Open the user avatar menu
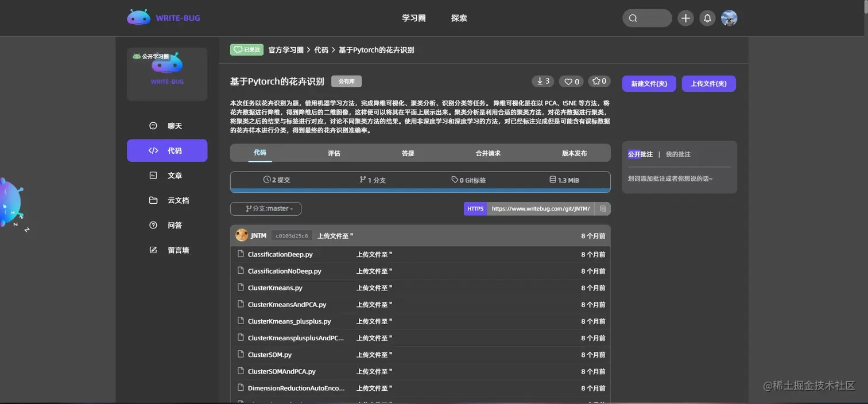Viewport: 868px width, 404px height. [x=729, y=18]
